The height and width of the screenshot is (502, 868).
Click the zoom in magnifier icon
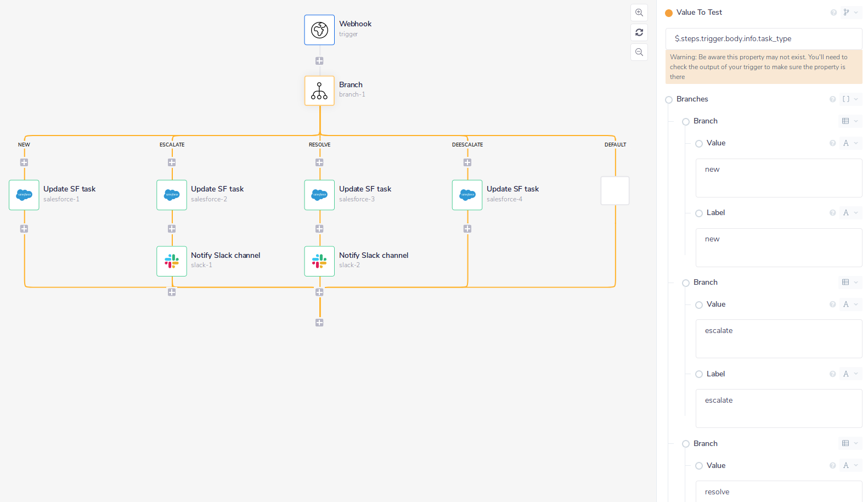639,13
